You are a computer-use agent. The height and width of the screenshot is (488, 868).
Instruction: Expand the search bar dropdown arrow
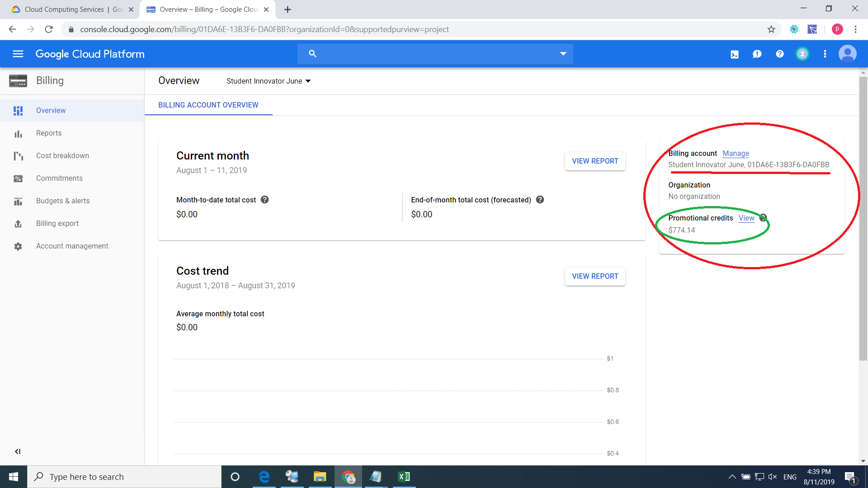pos(563,54)
